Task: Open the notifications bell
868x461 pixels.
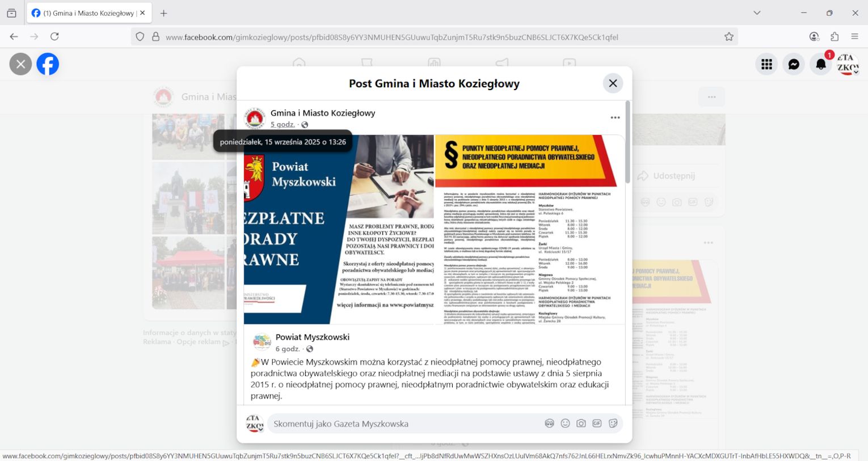Action: click(x=820, y=65)
